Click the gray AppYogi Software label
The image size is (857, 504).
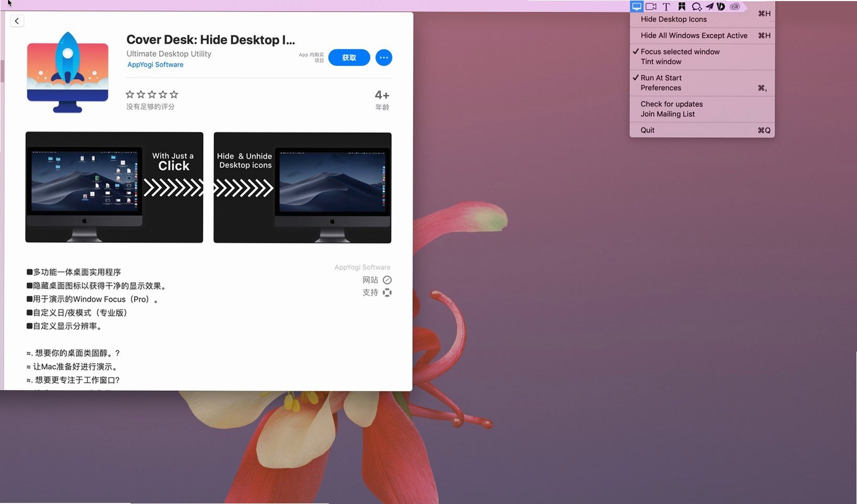[362, 267]
